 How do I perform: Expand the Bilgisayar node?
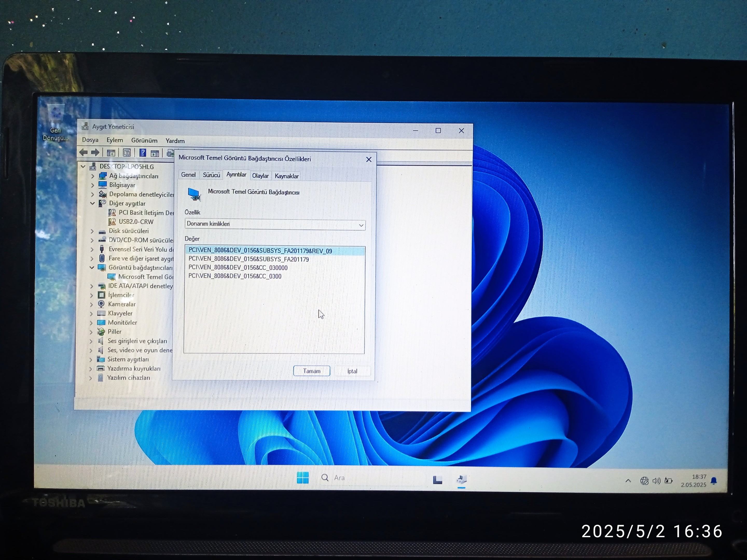click(x=93, y=185)
